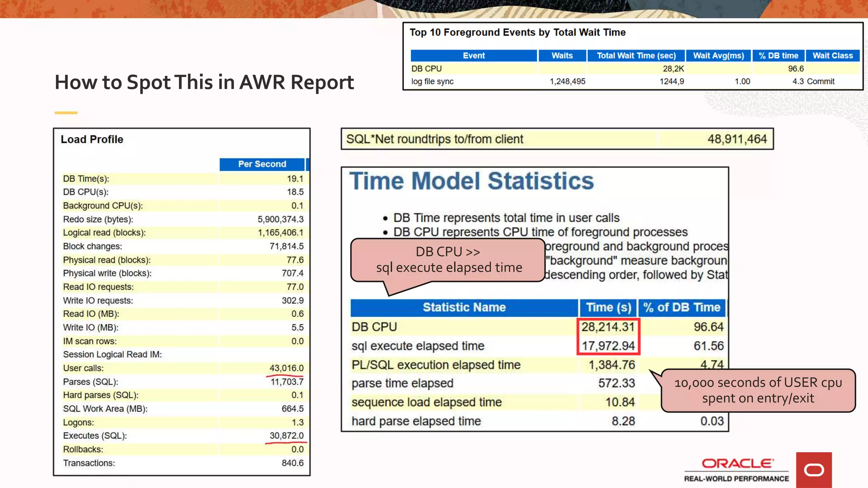Click the 'Time (s)' column header
The image size is (868, 488).
click(x=608, y=307)
